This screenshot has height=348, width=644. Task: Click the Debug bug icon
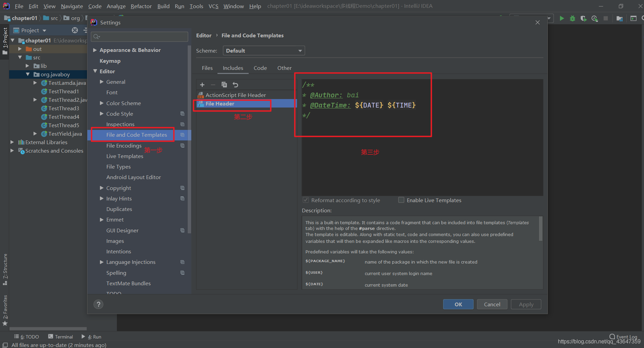[573, 18]
